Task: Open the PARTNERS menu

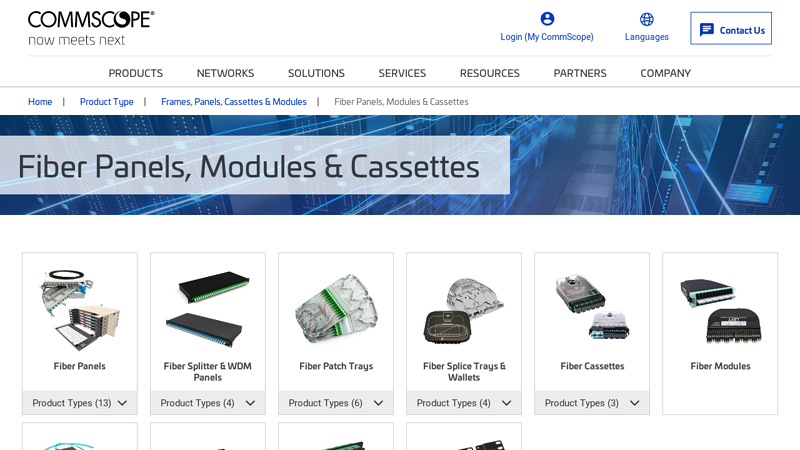Action: (x=580, y=73)
